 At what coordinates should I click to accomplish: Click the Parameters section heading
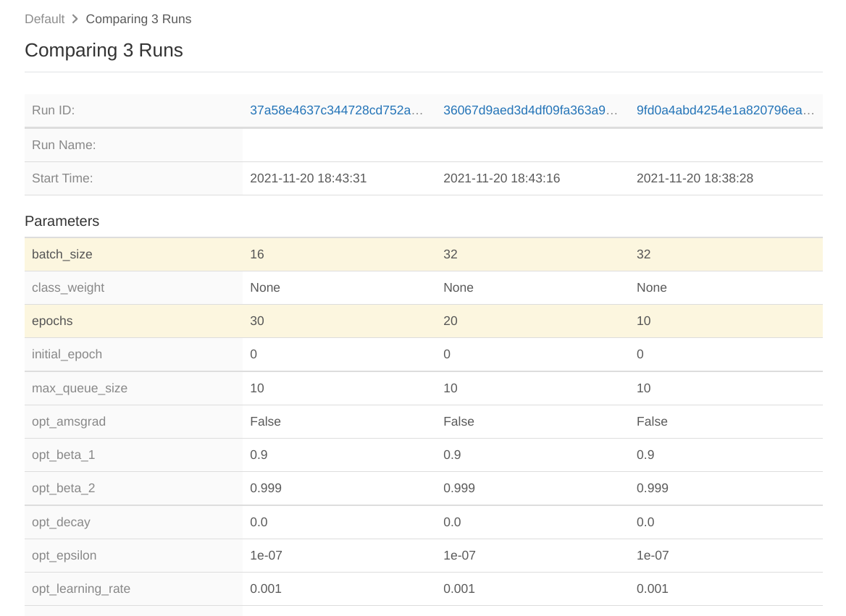[x=62, y=221]
